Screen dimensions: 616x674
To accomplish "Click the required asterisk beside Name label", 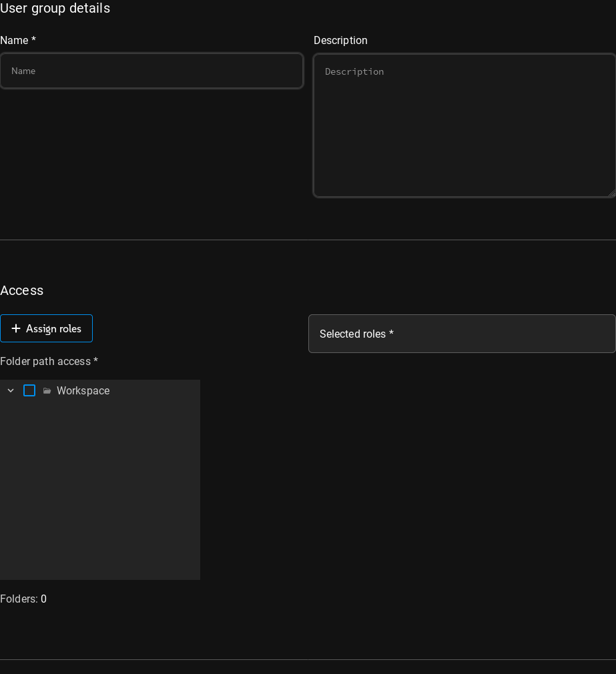I will (x=33, y=41).
